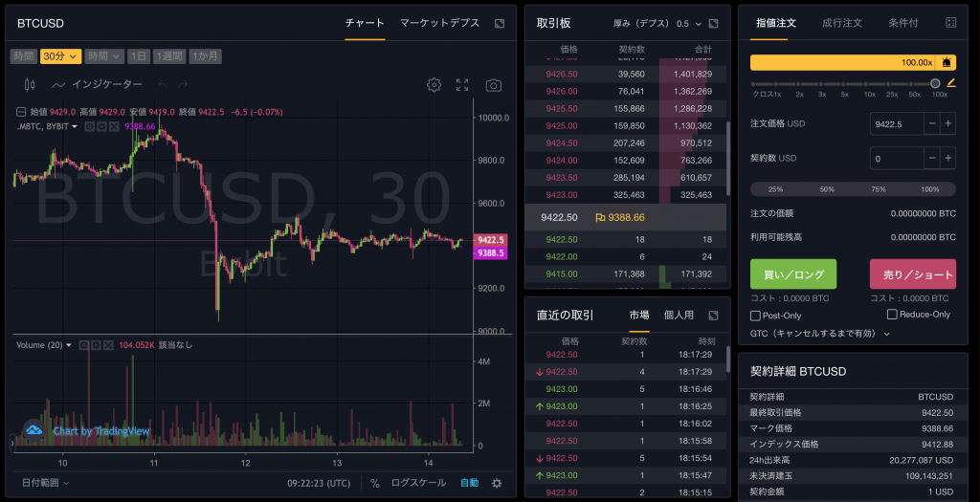Click bid price 9415.00 in order book
The width and height of the screenshot is (980, 502).
pos(561,274)
